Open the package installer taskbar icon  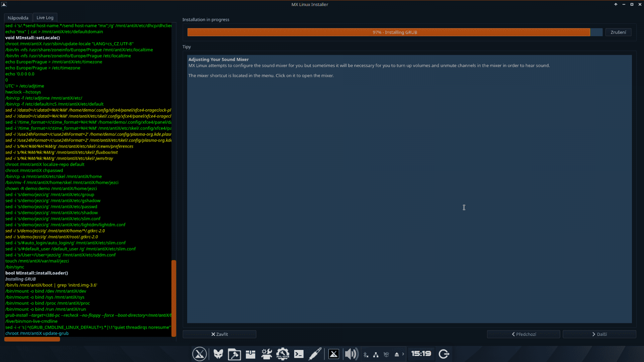250,354
